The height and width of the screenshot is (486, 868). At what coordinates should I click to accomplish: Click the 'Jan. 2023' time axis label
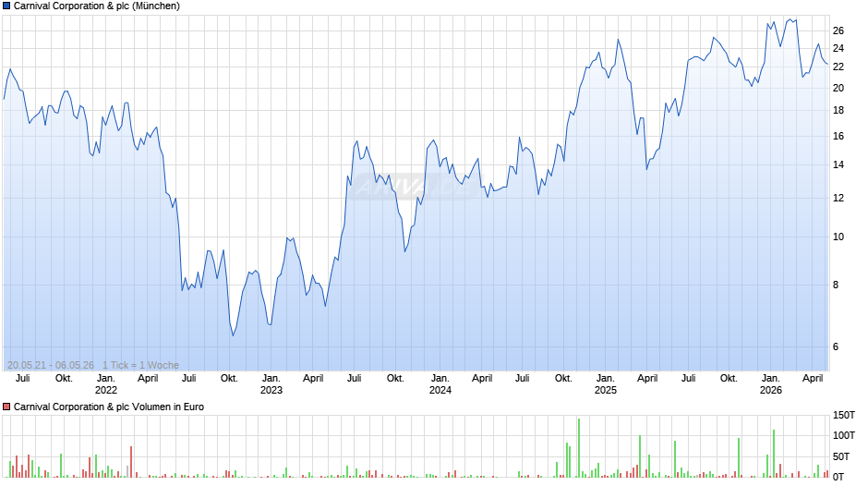pyautogui.click(x=271, y=384)
